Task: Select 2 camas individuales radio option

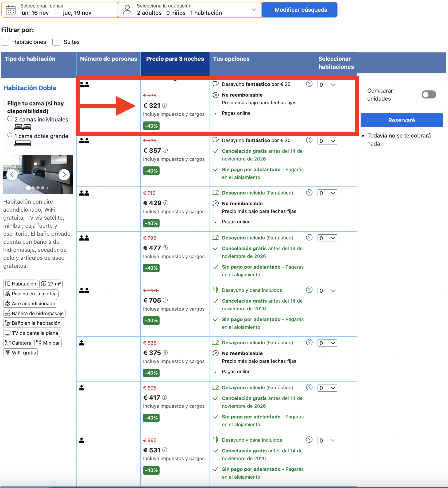Action: click(10, 119)
